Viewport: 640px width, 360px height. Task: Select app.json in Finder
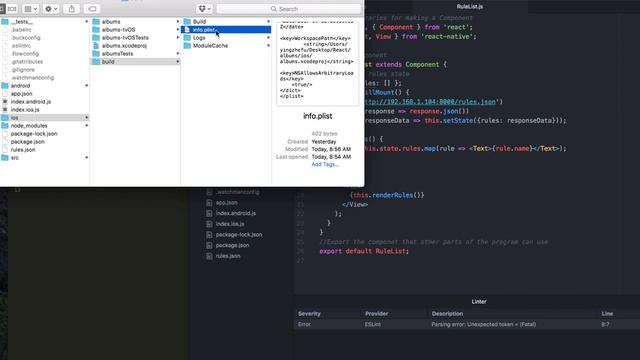tap(22, 94)
